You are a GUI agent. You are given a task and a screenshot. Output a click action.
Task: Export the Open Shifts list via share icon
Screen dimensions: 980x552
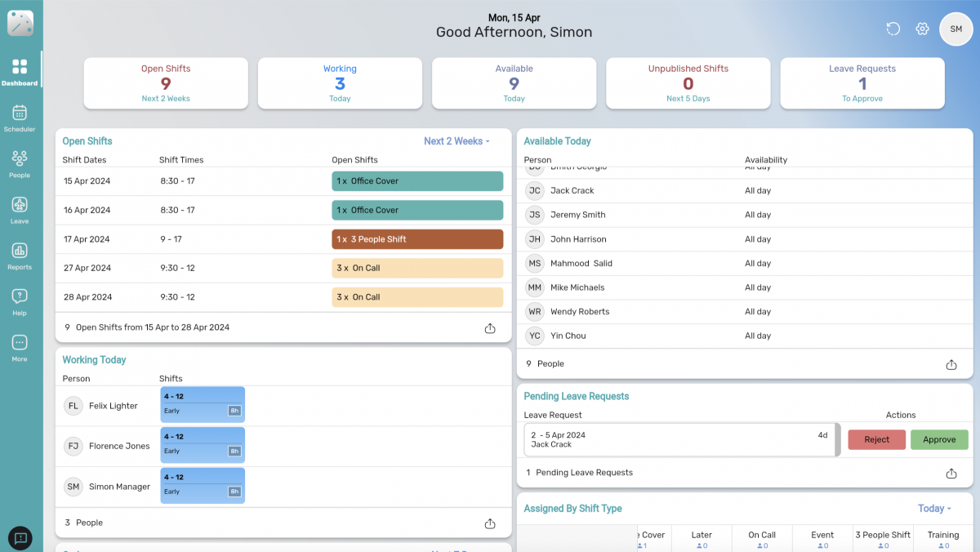pos(490,328)
